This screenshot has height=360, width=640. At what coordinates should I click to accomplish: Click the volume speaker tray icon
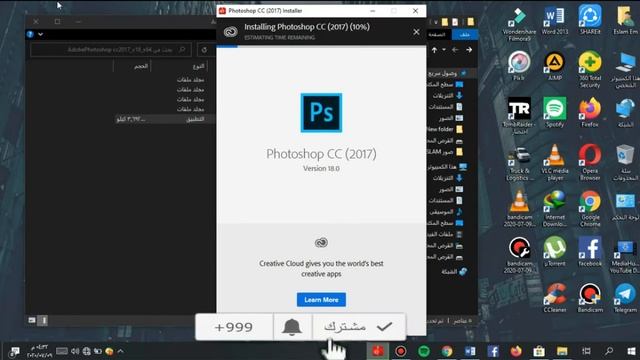(75, 351)
